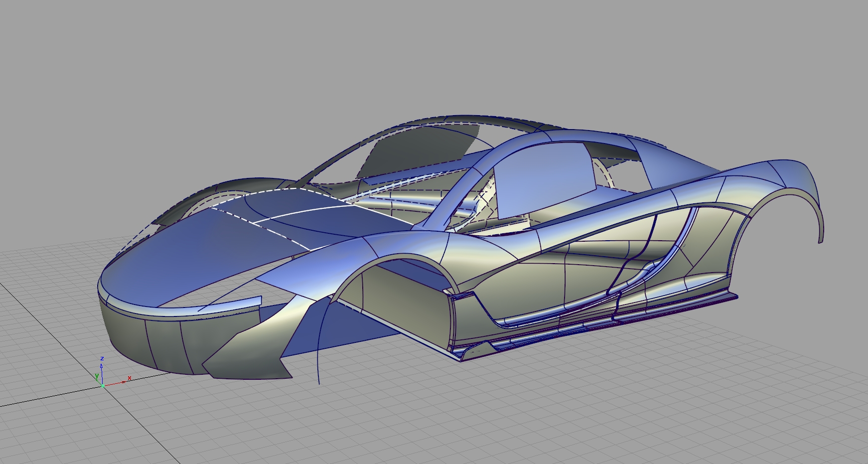Click the Y axis label
Image resolution: width=868 pixels, height=464 pixels.
point(97,375)
